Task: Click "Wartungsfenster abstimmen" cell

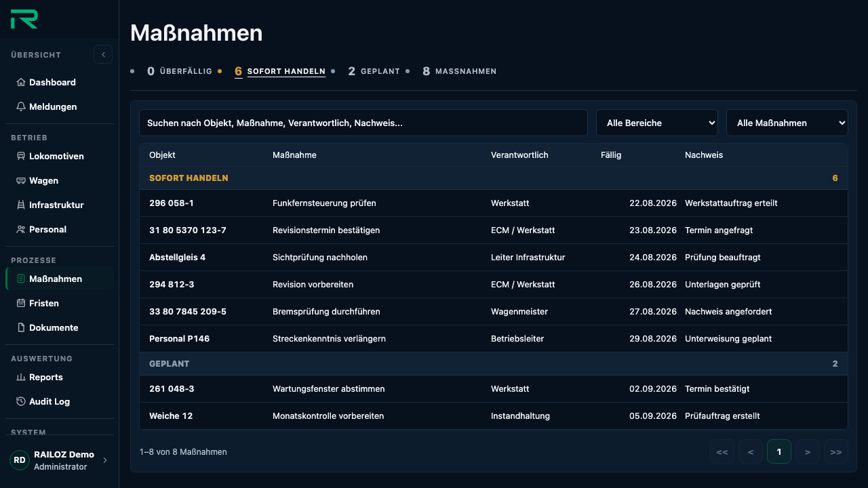Action: click(x=329, y=389)
